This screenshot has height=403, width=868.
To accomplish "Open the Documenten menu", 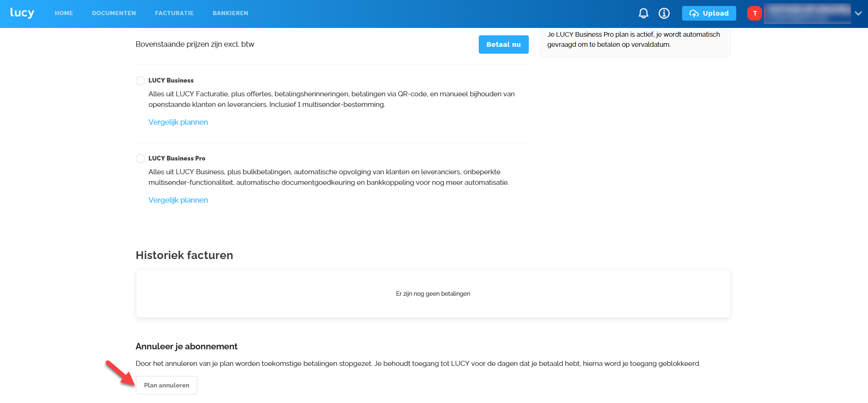I will (114, 13).
